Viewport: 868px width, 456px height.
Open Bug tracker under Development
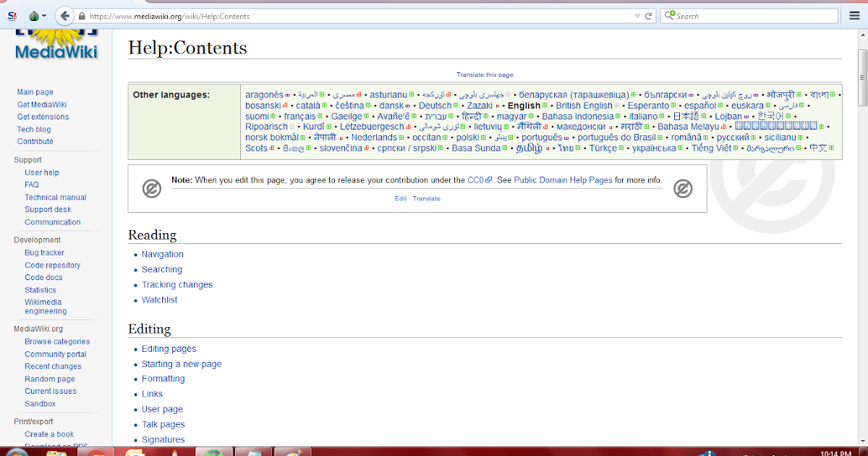(x=45, y=253)
